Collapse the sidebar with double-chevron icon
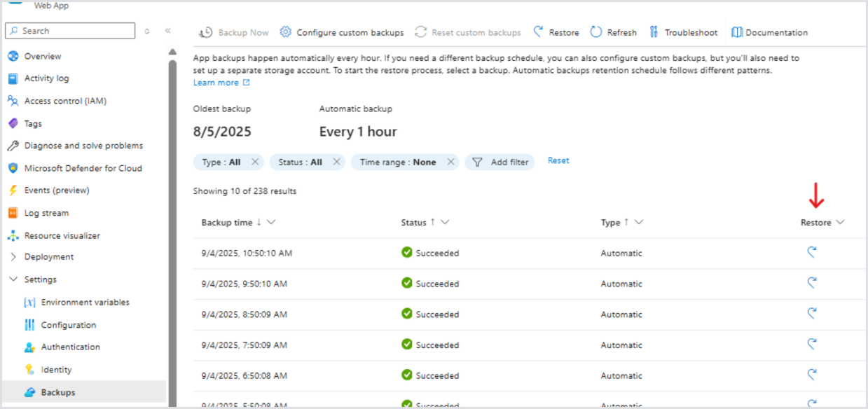The width and height of the screenshot is (868, 409). [168, 31]
